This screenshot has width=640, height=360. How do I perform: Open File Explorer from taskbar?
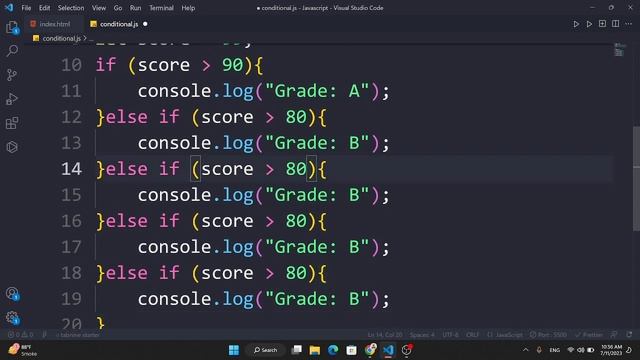point(315,350)
